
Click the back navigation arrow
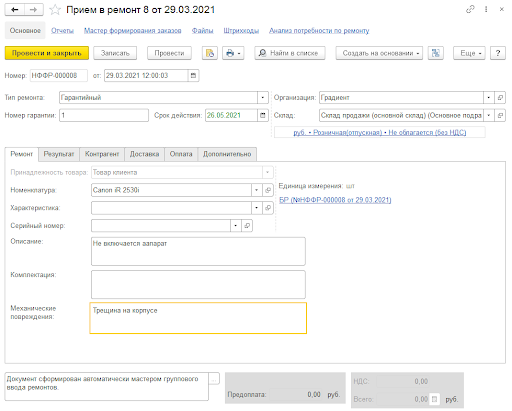(x=15, y=10)
